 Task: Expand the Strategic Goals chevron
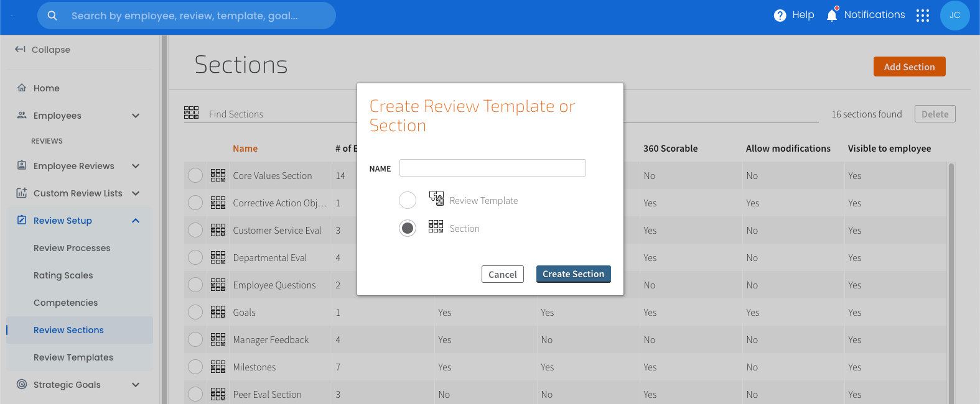136,385
